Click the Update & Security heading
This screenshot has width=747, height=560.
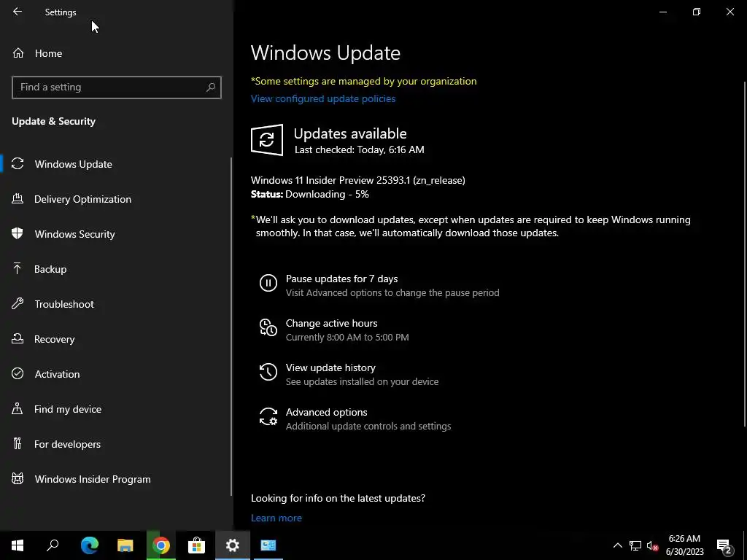tap(54, 121)
